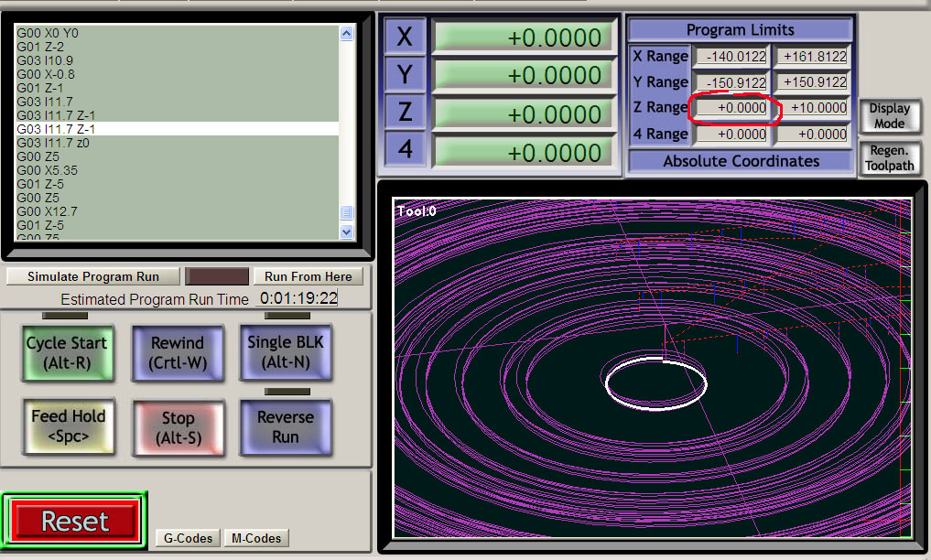Select line G00 X-0.8
The image size is (931, 560).
pyautogui.click(x=46, y=74)
